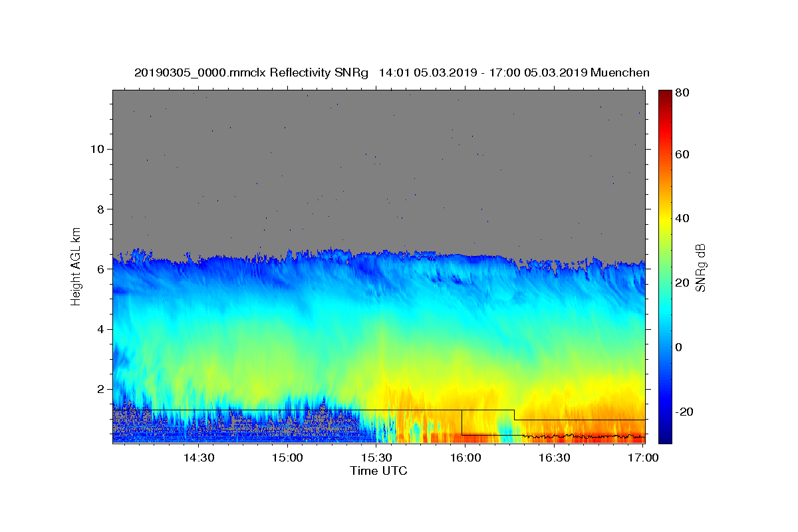Click the colorbar value label 60
Image resolution: width=798 pixels, height=532 pixels.
[x=683, y=154]
